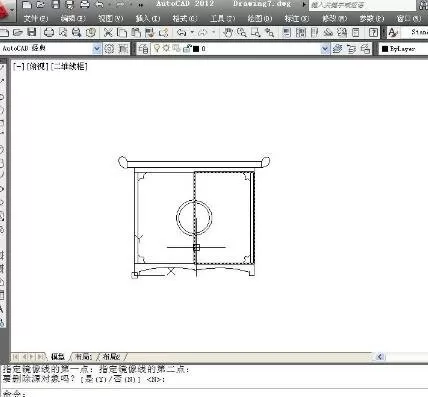
Task: Toggle layer 0 on/off light bulb
Action: (x=156, y=49)
